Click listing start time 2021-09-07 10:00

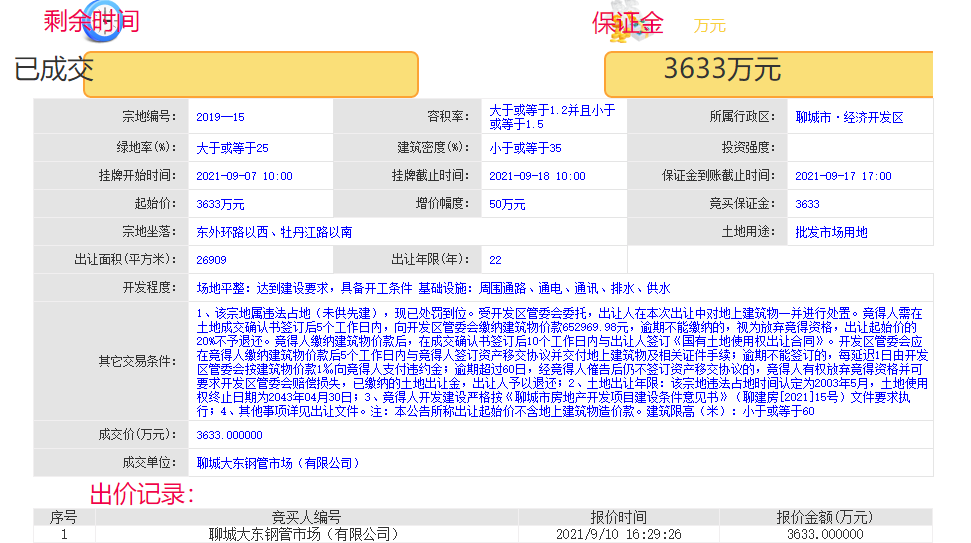[x=245, y=176]
